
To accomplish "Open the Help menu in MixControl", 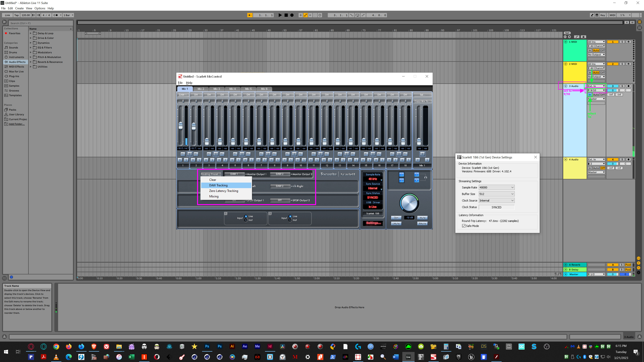I will point(189,83).
